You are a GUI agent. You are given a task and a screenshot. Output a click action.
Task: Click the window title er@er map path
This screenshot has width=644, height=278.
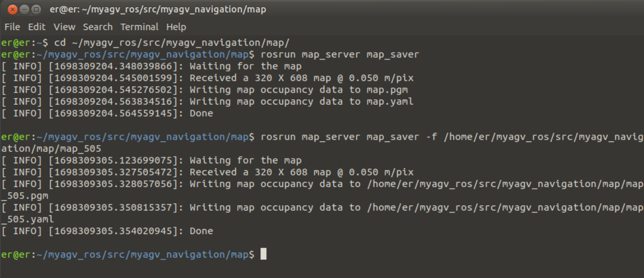coord(158,10)
